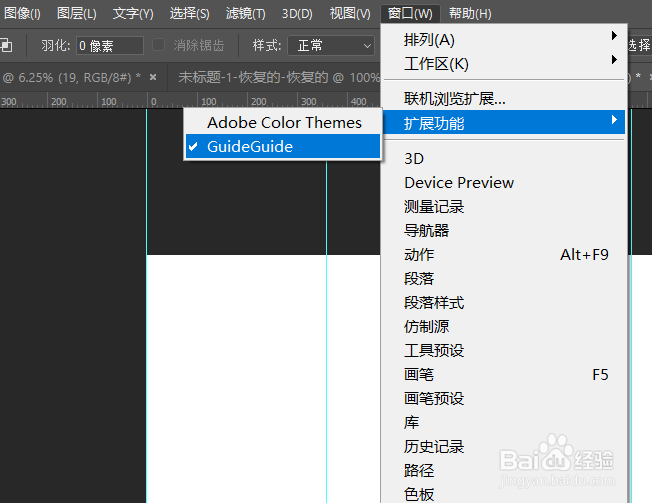Show the 画笔 panel
Viewport: 652px width, 503px height.
[504, 375]
